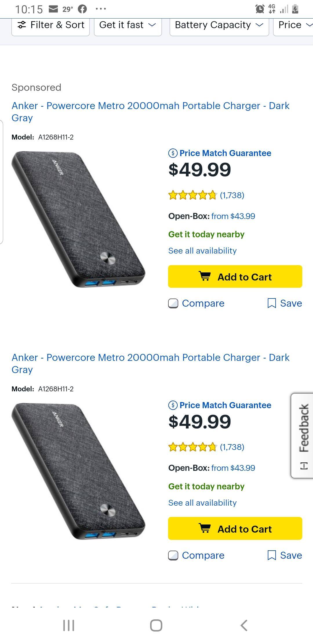Open the See all availability link
Screen dimensions: 313x644
[x=202, y=251]
